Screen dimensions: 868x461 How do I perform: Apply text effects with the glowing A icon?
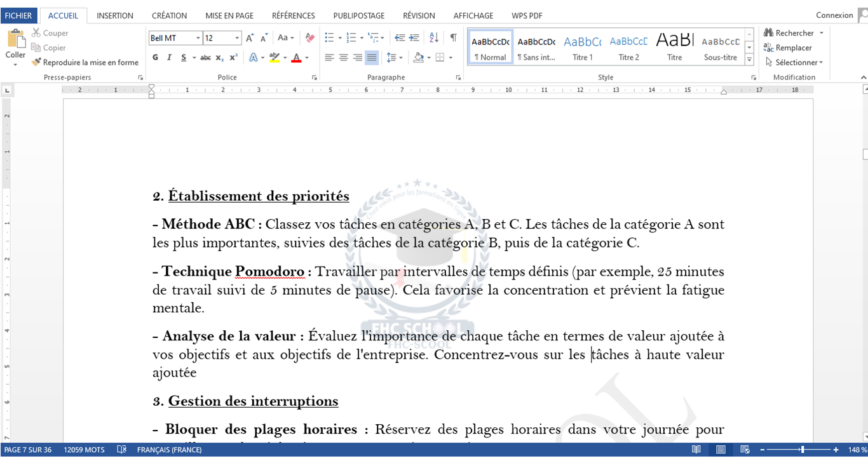[x=253, y=58]
